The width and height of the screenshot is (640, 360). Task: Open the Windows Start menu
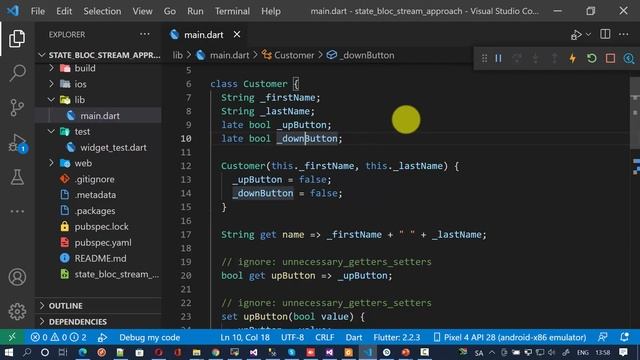[8, 352]
